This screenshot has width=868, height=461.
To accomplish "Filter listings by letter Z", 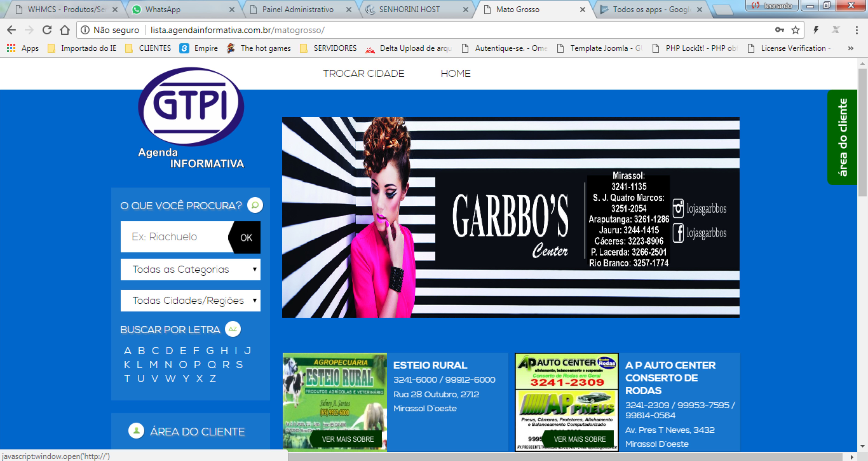I will [213, 379].
